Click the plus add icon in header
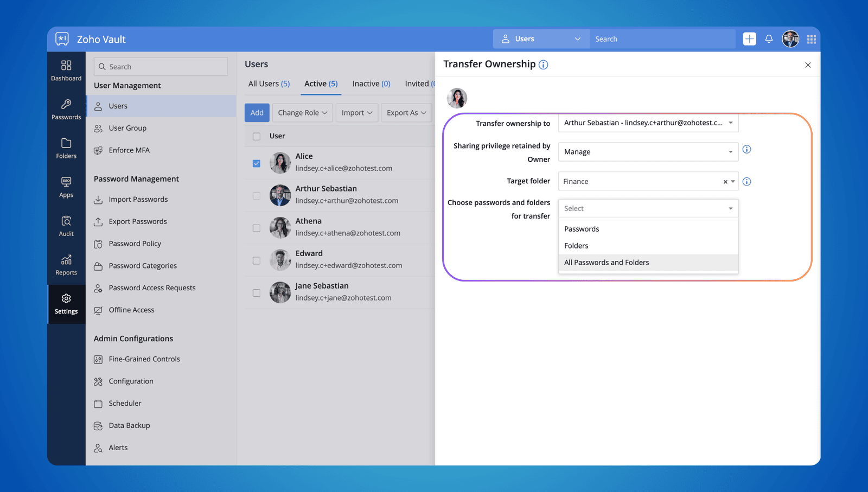868x492 pixels. (x=749, y=39)
